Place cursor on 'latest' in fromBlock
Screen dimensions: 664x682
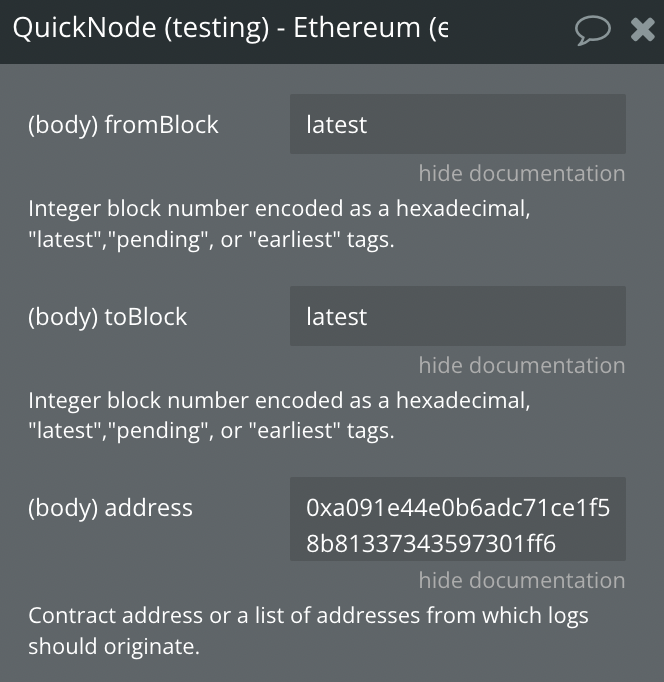[x=337, y=124]
